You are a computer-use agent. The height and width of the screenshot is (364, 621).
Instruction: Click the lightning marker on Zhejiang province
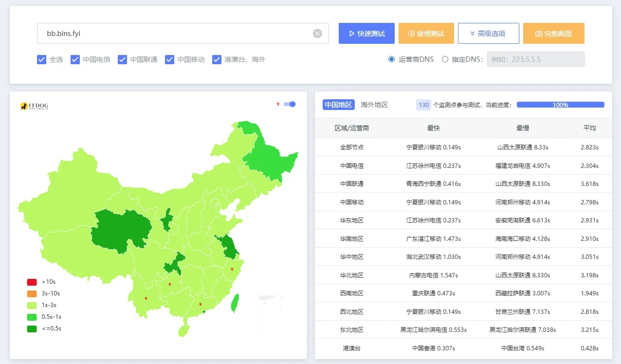tap(232, 269)
